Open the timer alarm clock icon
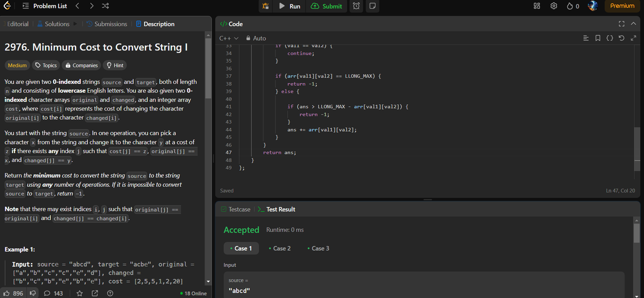Screen dimensions: 644x298 click(x=357, y=6)
